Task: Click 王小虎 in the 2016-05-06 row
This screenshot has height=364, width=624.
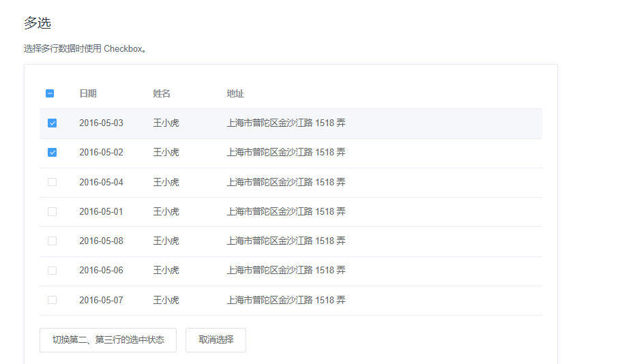Action: [x=166, y=271]
